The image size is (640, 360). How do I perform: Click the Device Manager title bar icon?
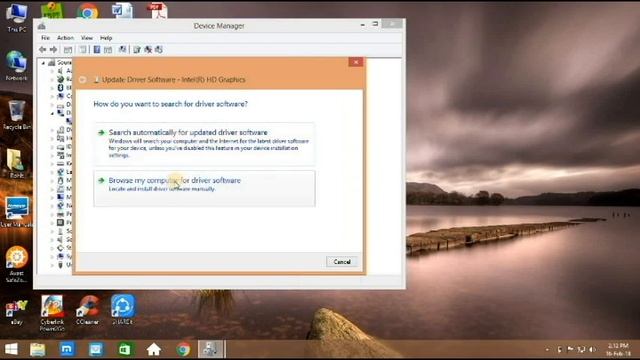(x=42, y=27)
